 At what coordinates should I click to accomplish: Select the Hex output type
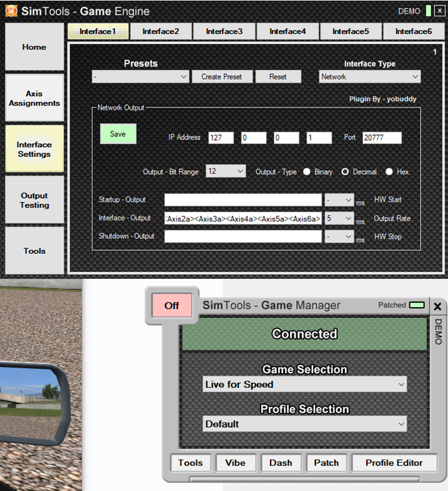tap(389, 172)
